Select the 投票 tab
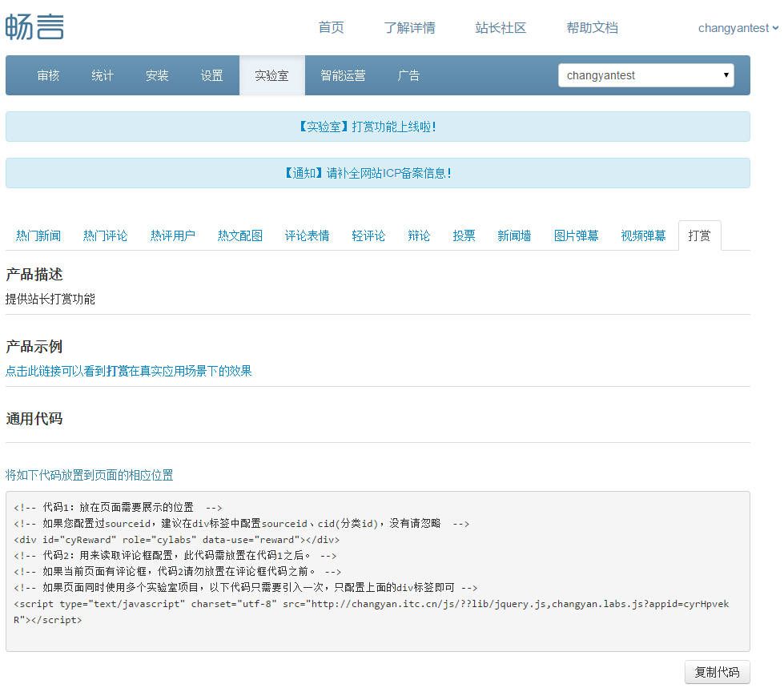This screenshot has height=692, width=784. [x=464, y=235]
